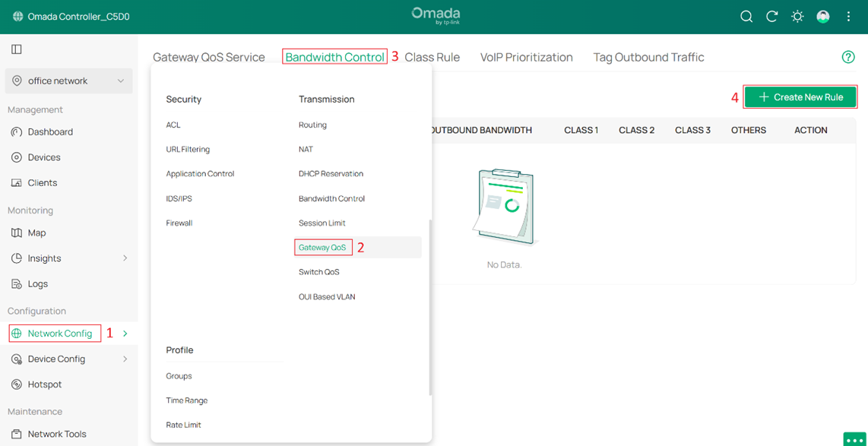Open the search icon in top bar
Screen dimensions: 868x446
tap(746, 16)
